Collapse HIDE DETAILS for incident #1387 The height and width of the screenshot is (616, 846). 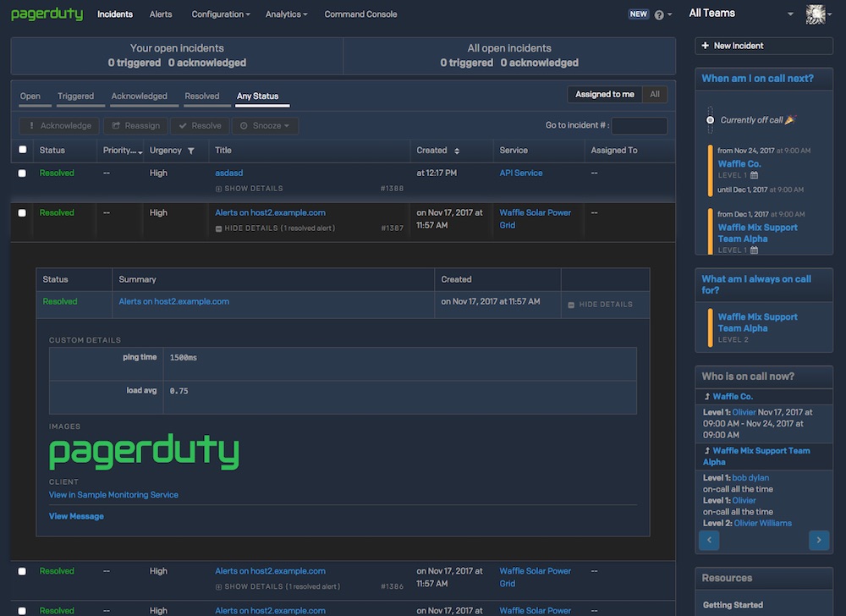pyautogui.click(x=275, y=228)
